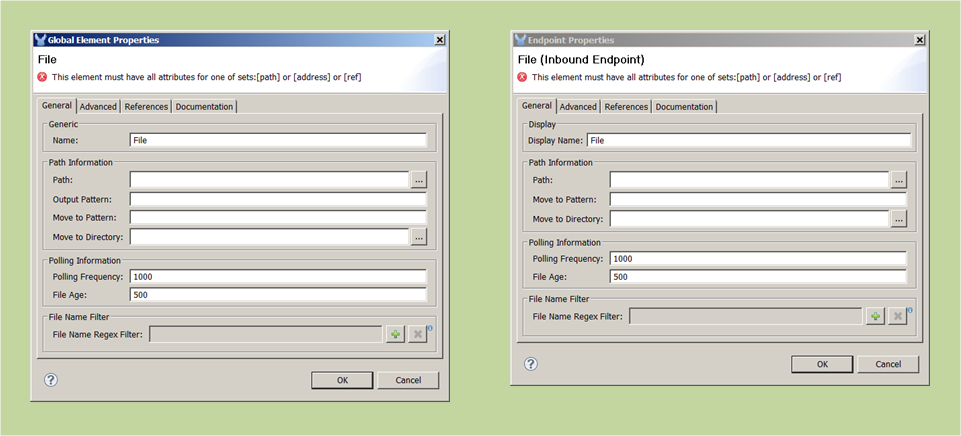The height and width of the screenshot is (436, 961).
Task: Open Advanced tab in Global Element Properties
Action: [x=98, y=107]
